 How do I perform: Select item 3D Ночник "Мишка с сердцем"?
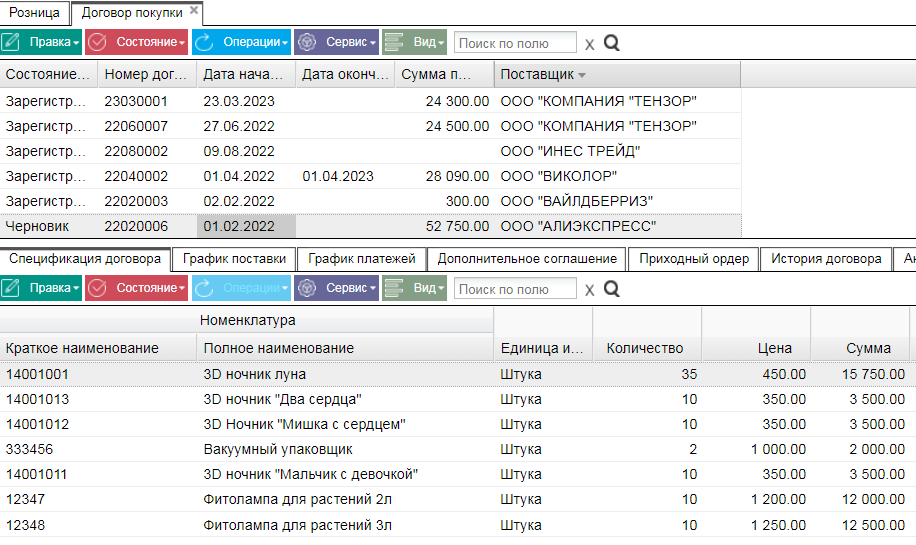pyautogui.click(x=304, y=425)
